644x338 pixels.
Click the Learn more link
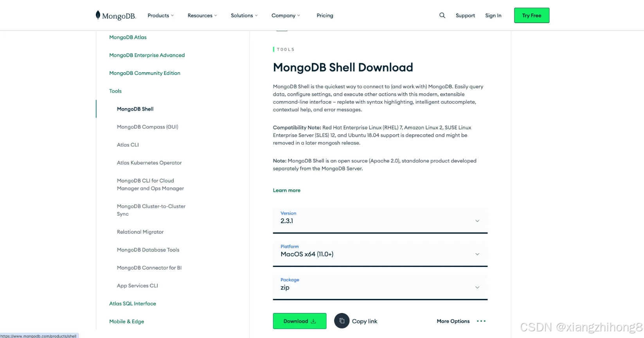[x=287, y=190]
